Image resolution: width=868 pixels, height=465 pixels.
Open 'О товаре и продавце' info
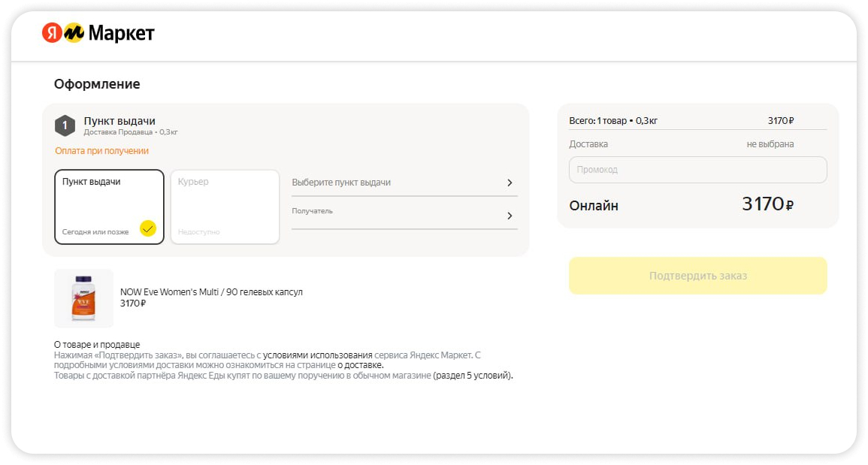[97, 345]
